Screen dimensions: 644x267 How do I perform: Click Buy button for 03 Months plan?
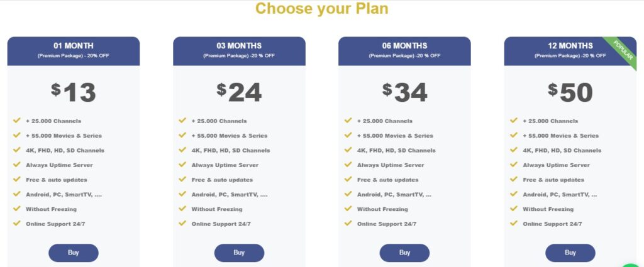[x=239, y=253]
